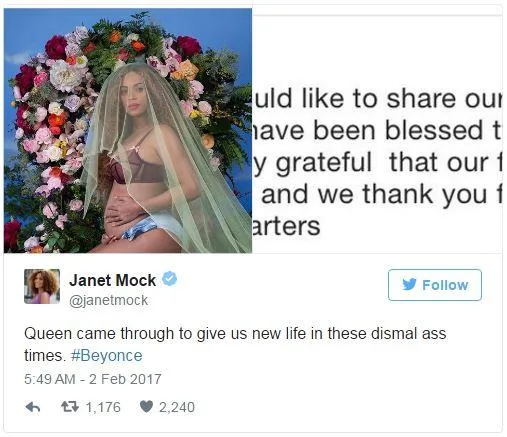Follow the Janet Mock account
507x437 pixels.
coord(435,285)
